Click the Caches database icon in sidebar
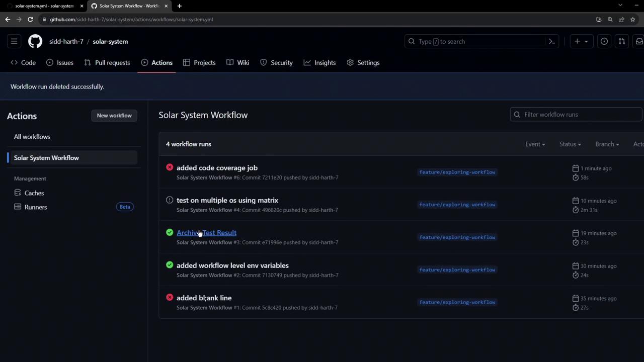 [x=18, y=193]
